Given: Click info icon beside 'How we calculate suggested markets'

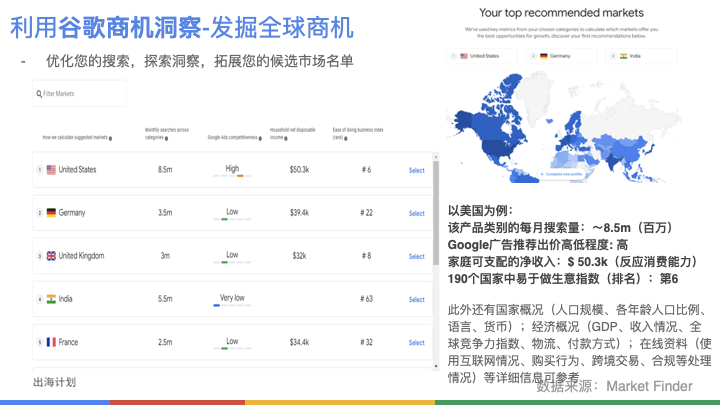Looking at the screenshot, I should 110,138.
